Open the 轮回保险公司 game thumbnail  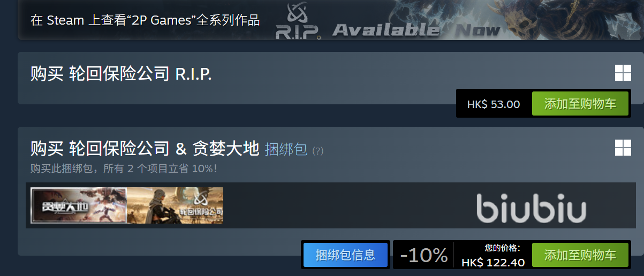pos(175,205)
